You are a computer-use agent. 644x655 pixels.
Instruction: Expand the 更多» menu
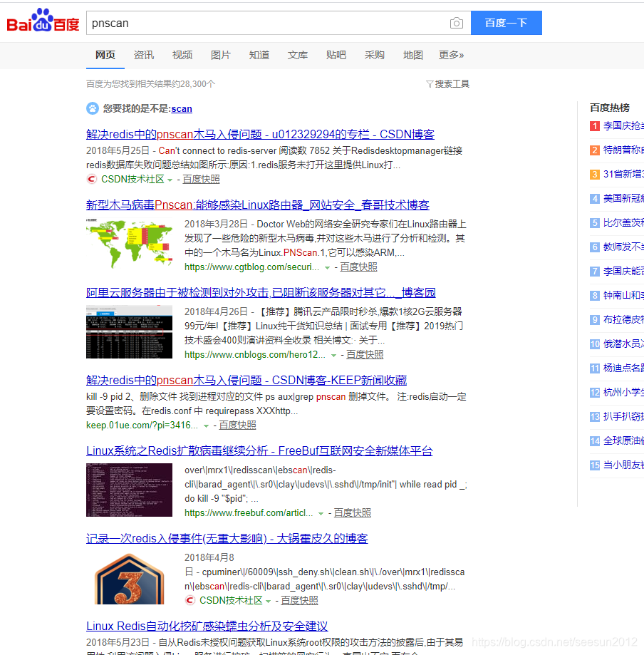451,55
